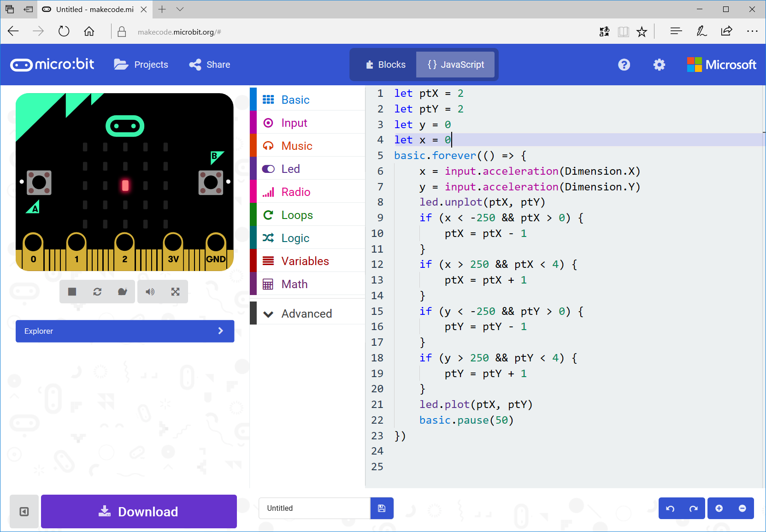Expand the Advanced blocks section
Screen dimensions: 766x532
[x=306, y=313]
